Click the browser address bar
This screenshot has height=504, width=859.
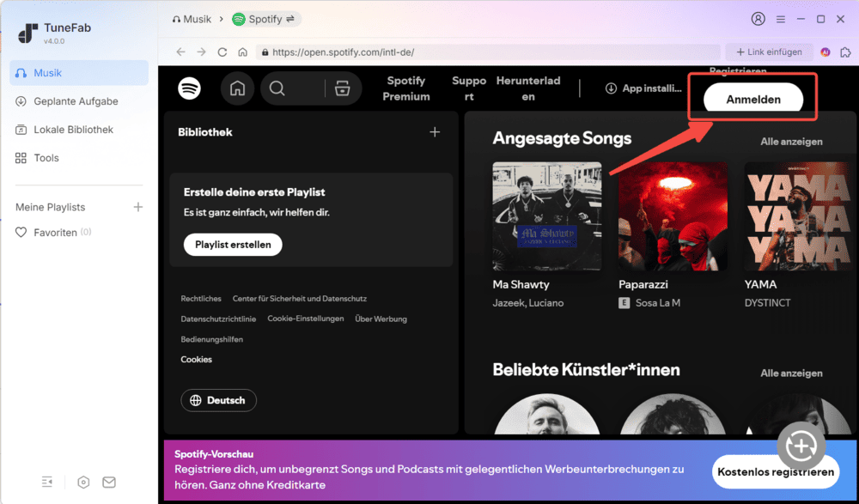coord(429,52)
